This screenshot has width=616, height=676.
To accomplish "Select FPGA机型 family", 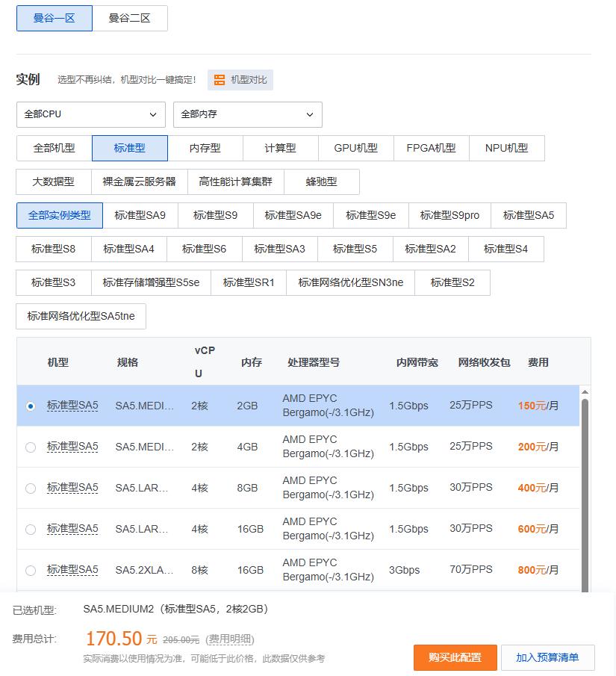I will point(432,148).
